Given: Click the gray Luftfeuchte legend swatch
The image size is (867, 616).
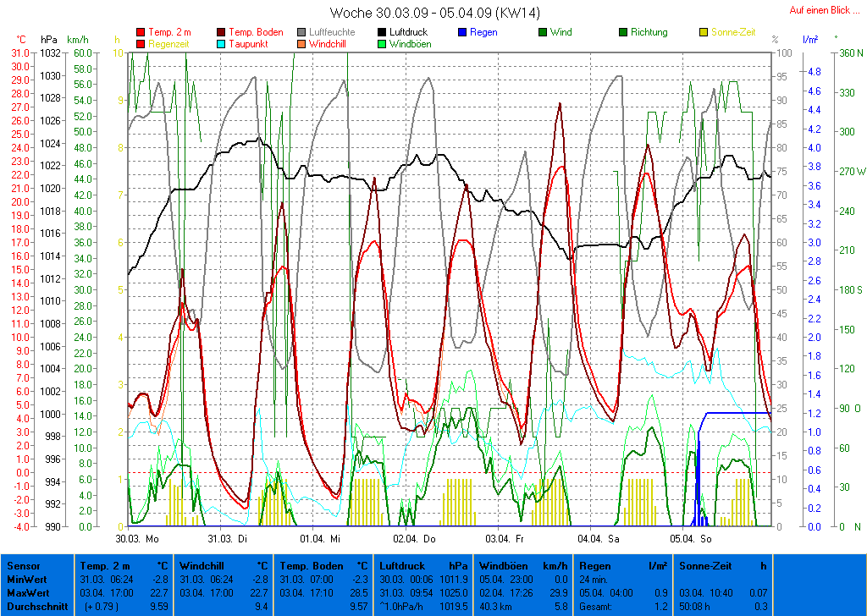Looking at the screenshot, I should [x=301, y=33].
